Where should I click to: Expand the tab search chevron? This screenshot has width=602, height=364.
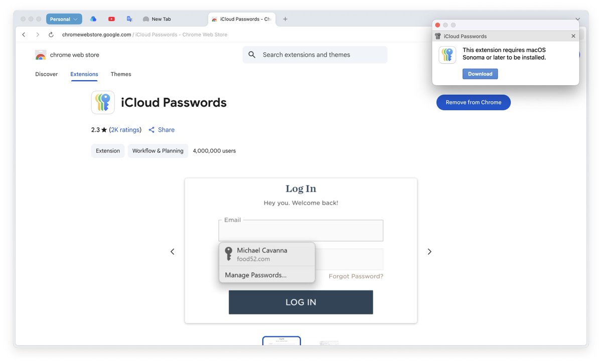point(577,19)
